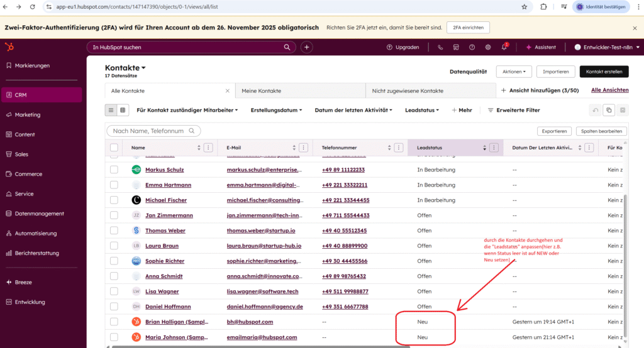The height and width of the screenshot is (348, 644).
Task: Switch to Meine Kontakte tab
Action: pyautogui.click(x=300, y=90)
